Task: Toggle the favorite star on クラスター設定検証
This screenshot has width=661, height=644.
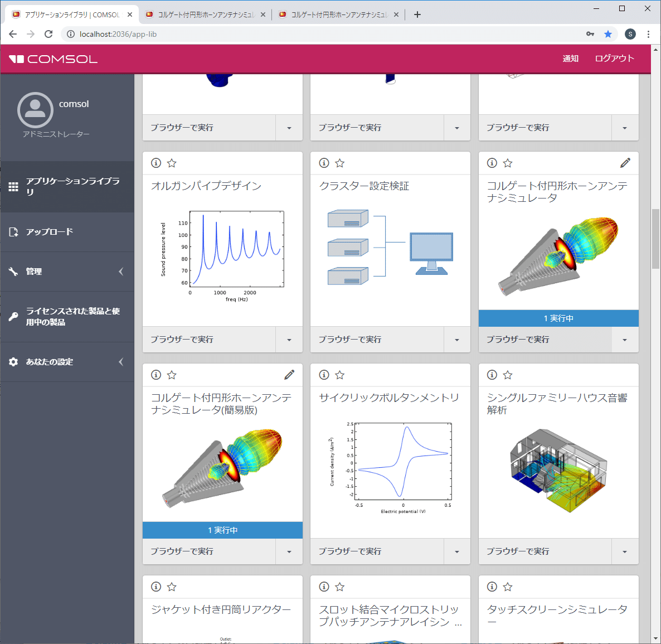Action: coord(339,163)
